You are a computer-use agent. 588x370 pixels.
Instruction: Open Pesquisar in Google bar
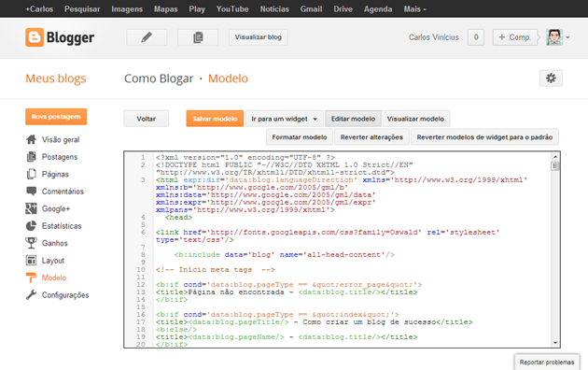pos(82,9)
